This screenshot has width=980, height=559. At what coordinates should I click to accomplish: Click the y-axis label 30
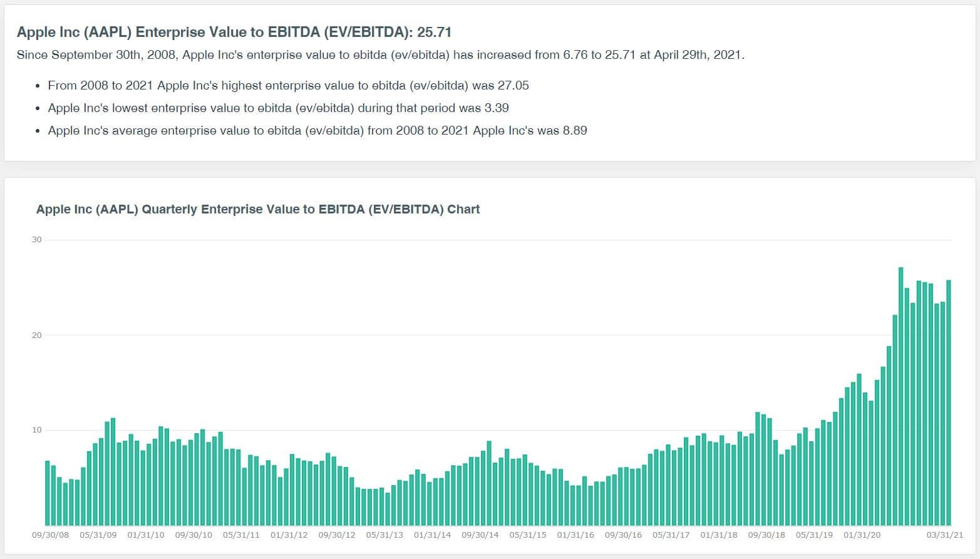[37, 240]
